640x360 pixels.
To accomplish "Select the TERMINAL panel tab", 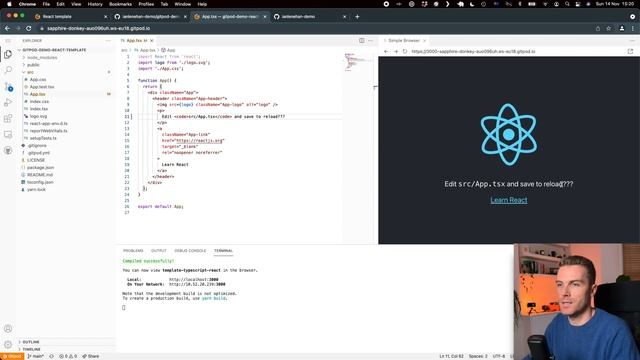I will (x=223, y=251).
